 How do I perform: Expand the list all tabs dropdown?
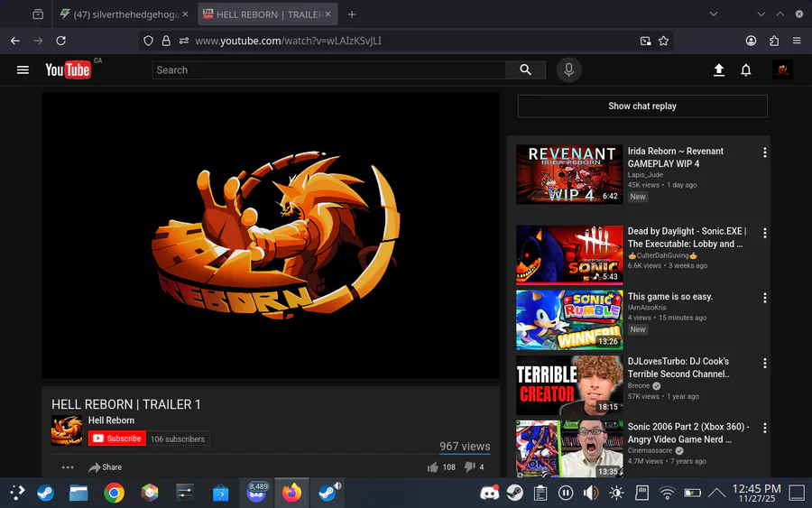click(x=713, y=14)
